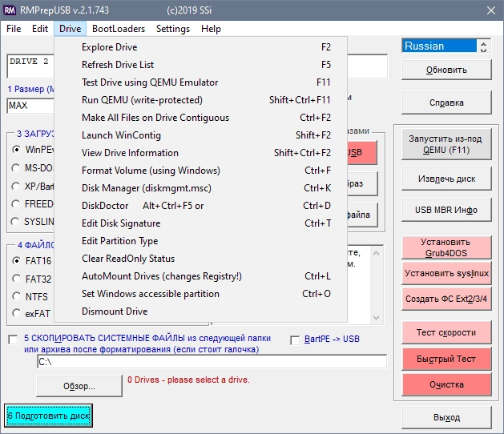Choose View Drive Information
The image size is (504, 434).
201,153
